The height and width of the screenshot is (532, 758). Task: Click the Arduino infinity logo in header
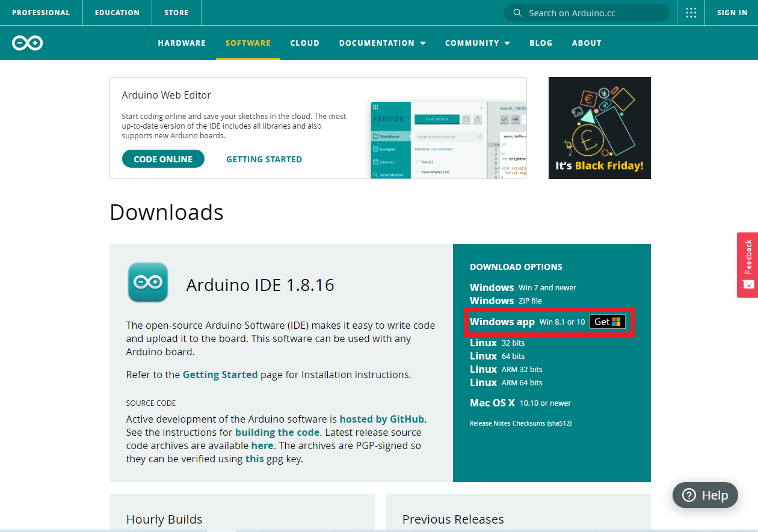(x=28, y=43)
